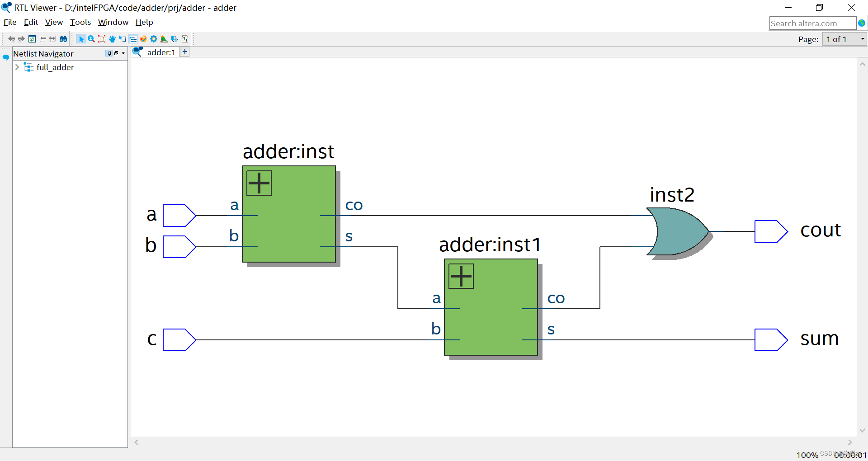Open the Tools menu
The image size is (868, 461).
click(80, 22)
